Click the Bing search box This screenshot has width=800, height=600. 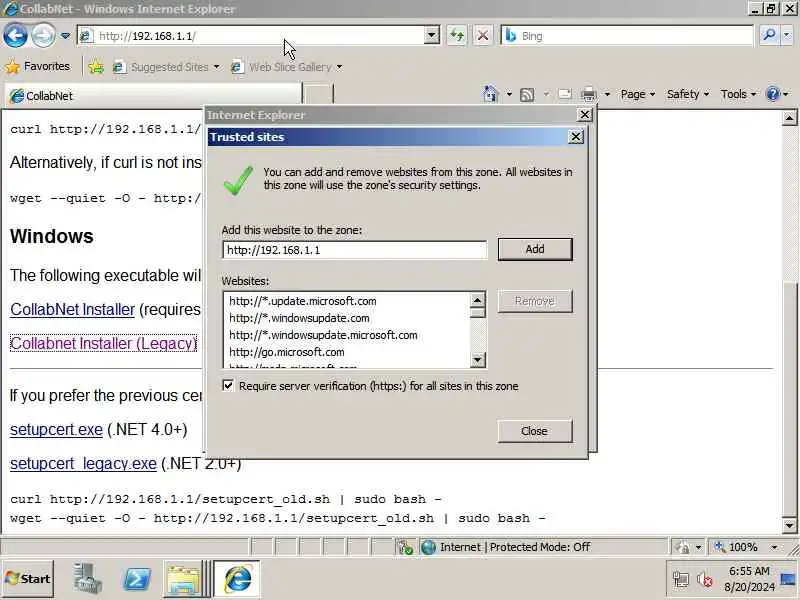pos(627,36)
